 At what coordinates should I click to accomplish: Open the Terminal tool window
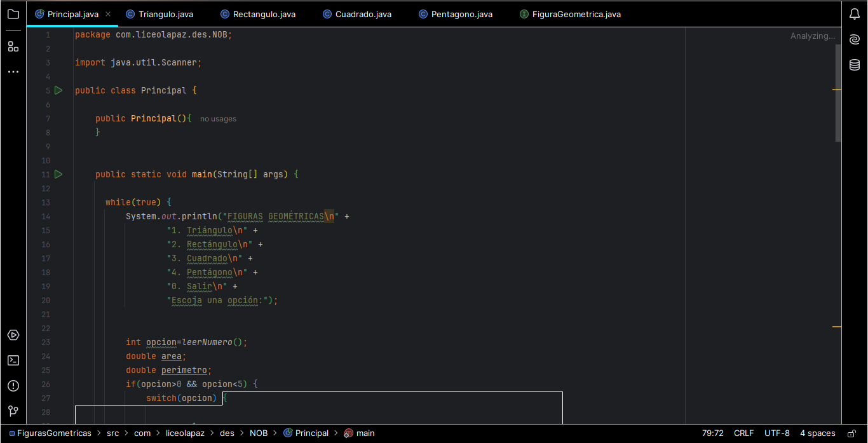point(13,360)
